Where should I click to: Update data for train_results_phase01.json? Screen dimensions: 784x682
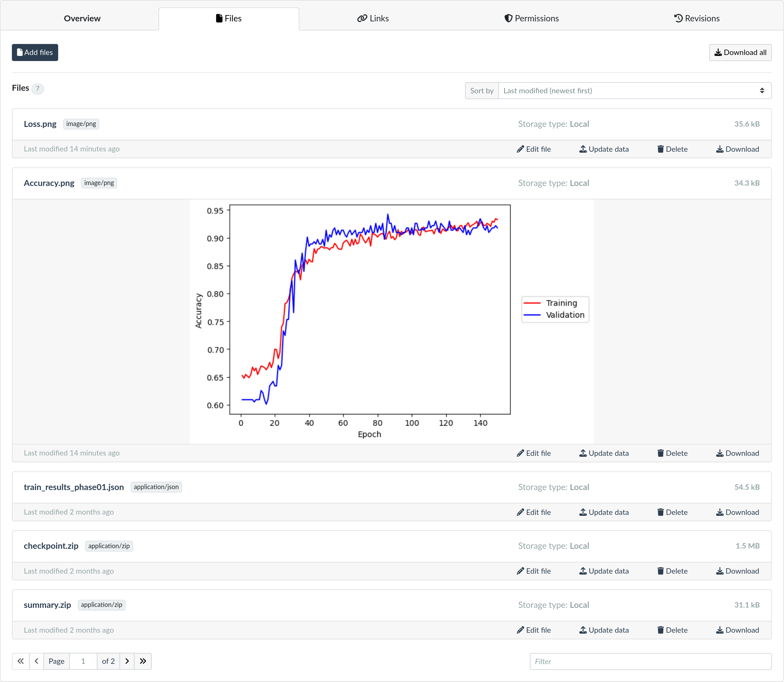(604, 512)
